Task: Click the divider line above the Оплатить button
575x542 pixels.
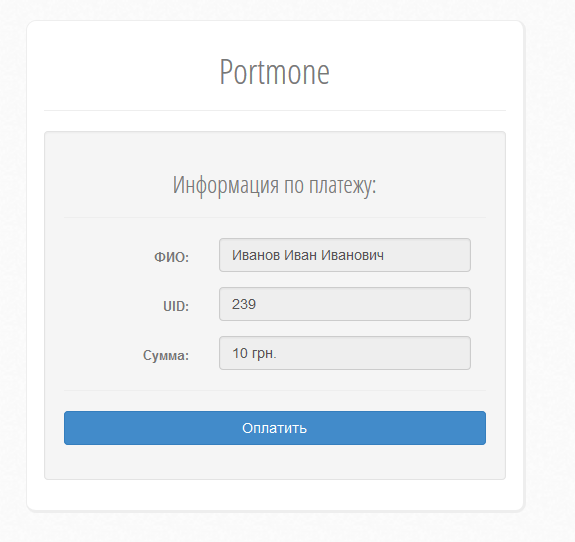Action: click(x=275, y=390)
